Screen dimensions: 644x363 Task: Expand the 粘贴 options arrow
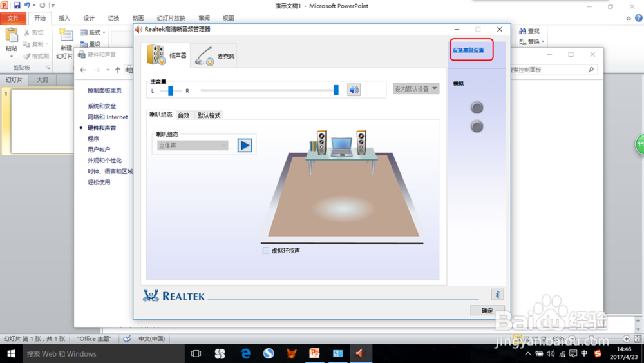click(x=12, y=56)
